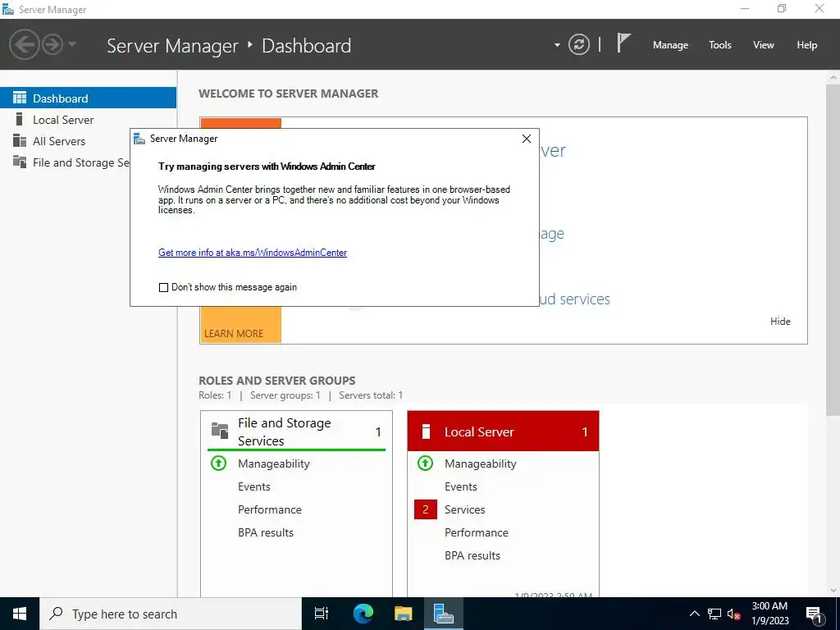Open the navigation history dropdown arrow

[72, 44]
